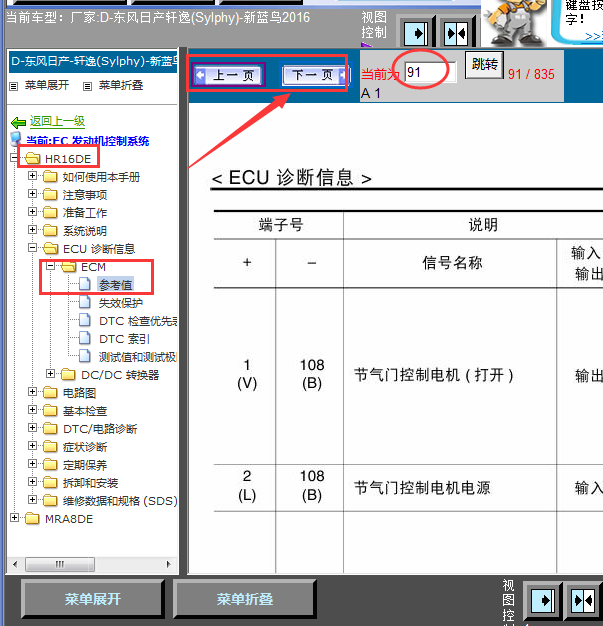
Task: Click the folder icon of 定期保养
Action: (50, 465)
